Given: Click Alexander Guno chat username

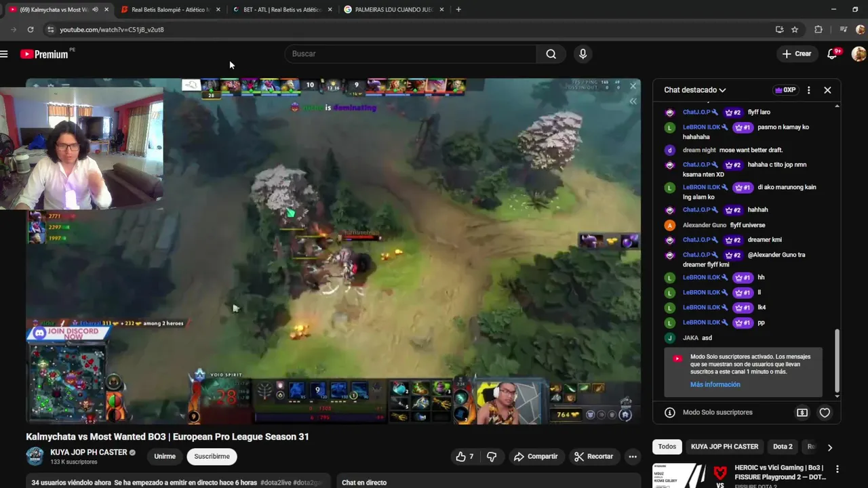Looking at the screenshot, I should coord(705,225).
